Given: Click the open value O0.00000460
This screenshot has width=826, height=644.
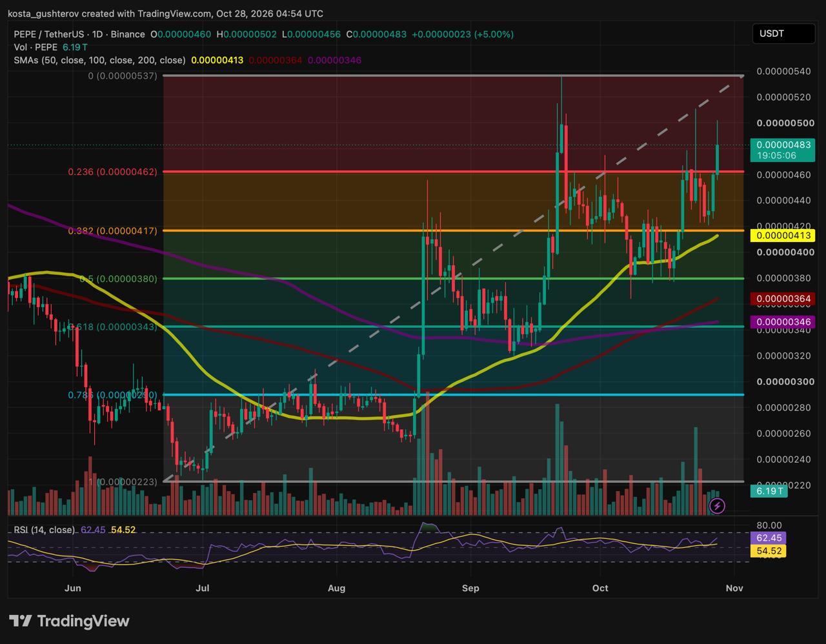Looking at the screenshot, I should (x=181, y=34).
